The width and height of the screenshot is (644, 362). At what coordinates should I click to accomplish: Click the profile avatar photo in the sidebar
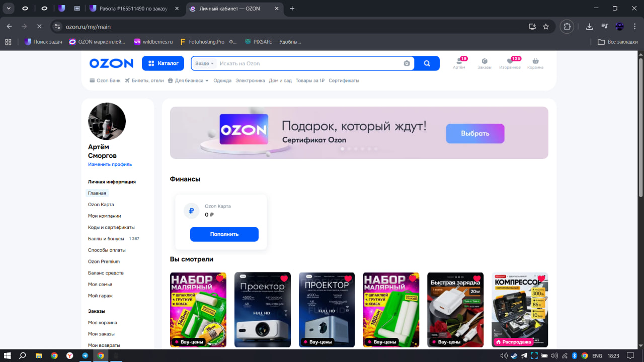tap(107, 121)
